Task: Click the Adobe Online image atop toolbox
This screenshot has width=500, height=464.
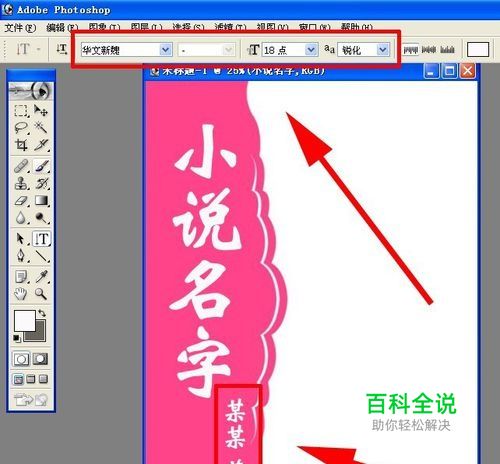Action: coord(31,90)
